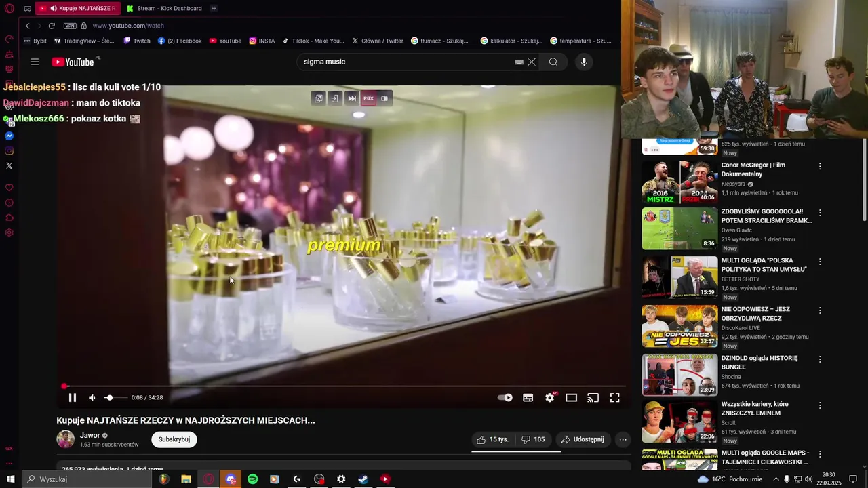This screenshot has width=868, height=488.
Task: Click the Windows taskbar search box
Action: (x=87, y=479)
